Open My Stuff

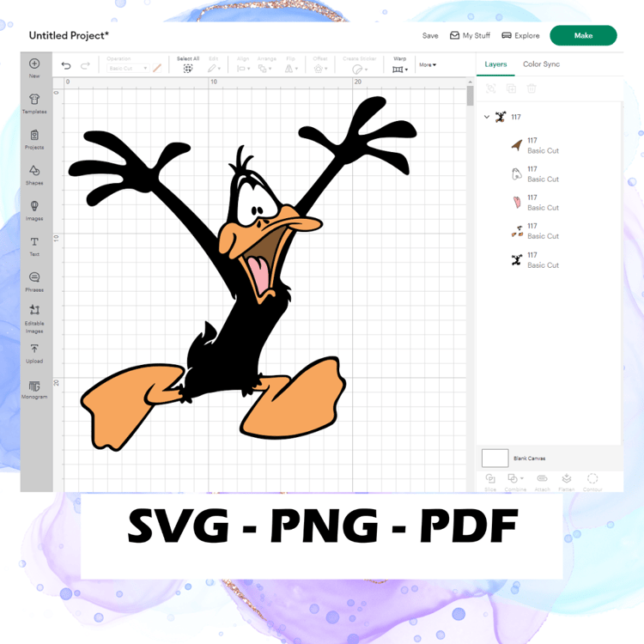471,36
